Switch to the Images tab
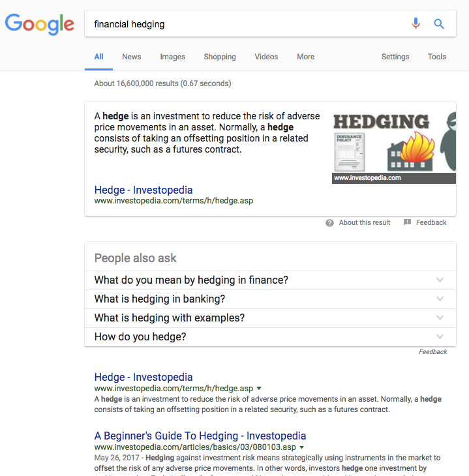Image resolution: width=469 pixels, height=476 pixels. 173,57
